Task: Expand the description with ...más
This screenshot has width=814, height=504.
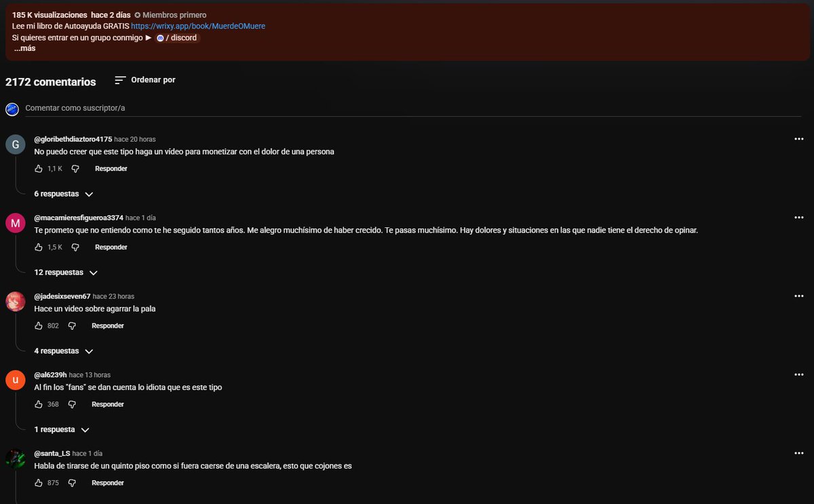Action: [24, 49]
